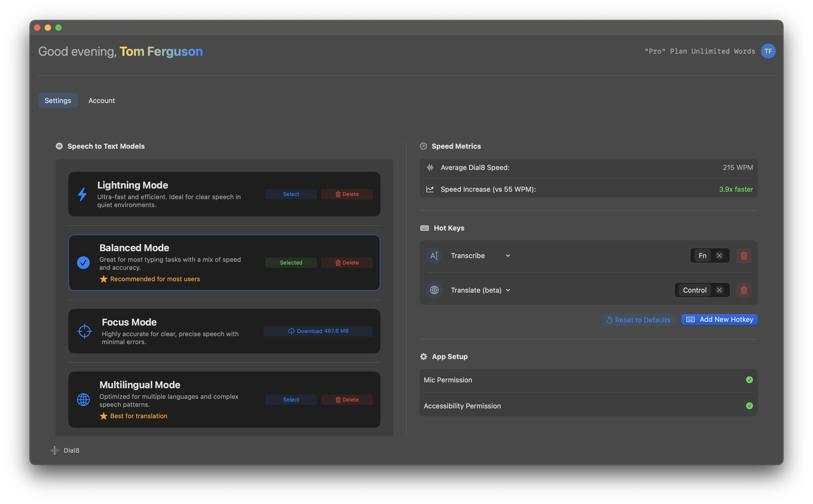
Task: Click Add New Hotkey button
Action: point(719,319)
